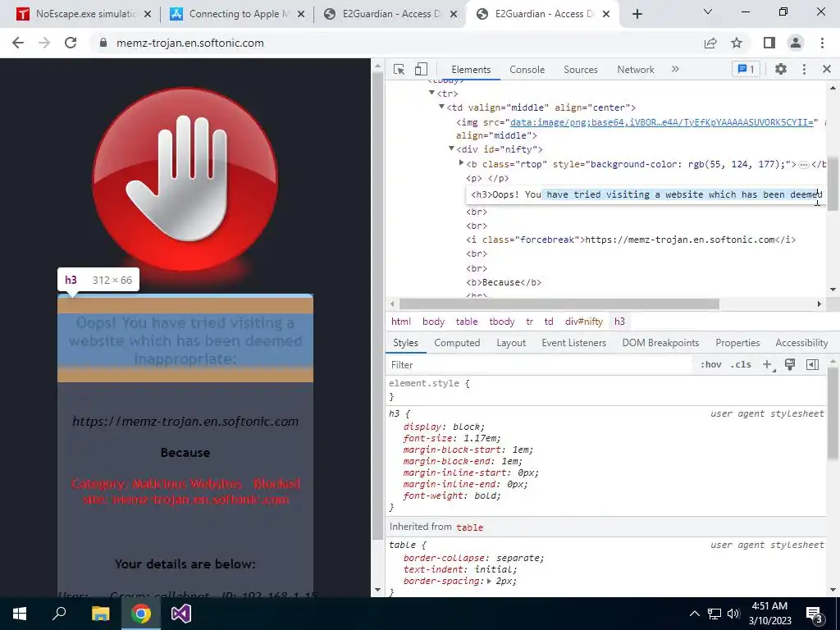Focus the styles Filter field

pos(540,365)
